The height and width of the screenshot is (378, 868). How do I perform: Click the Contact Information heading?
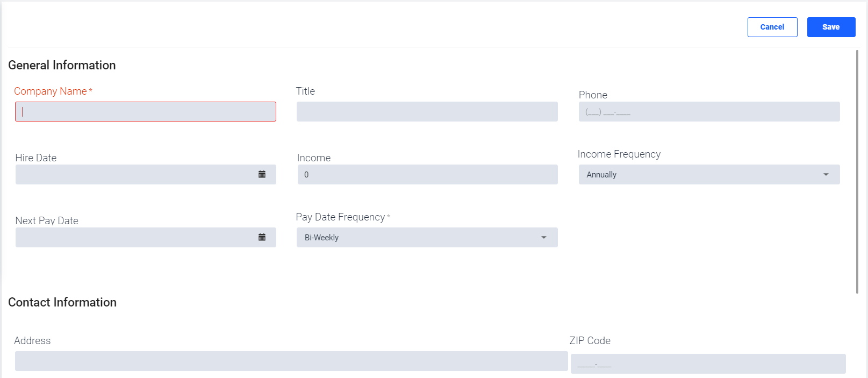tap(62, 302)
